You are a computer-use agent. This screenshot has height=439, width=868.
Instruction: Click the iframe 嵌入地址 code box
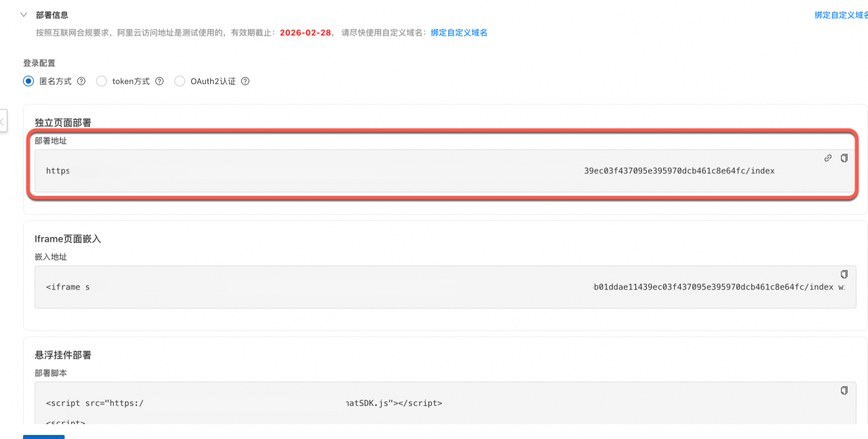coord(446,287)
